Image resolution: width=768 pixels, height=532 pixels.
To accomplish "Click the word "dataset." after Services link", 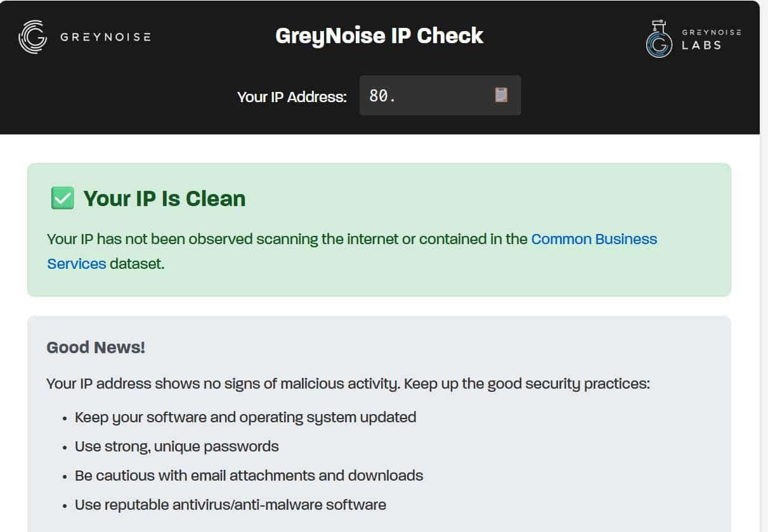I will pyautogui.click(x=137, y=264).
